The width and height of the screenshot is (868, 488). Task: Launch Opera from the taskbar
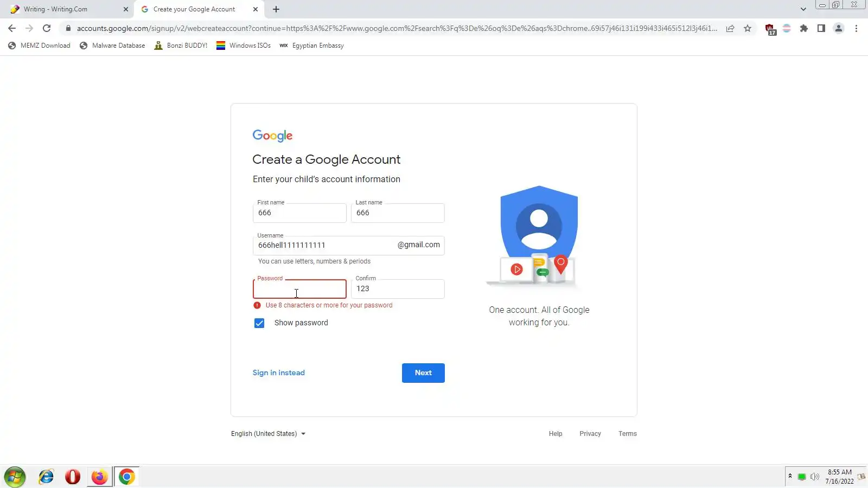pos(73,477)
